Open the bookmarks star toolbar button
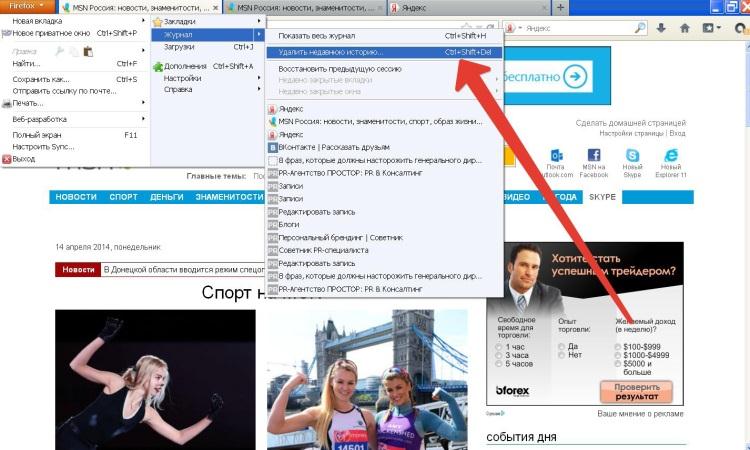Image resolution: width=750 pixels, height=450 pixels. (711, 28)
